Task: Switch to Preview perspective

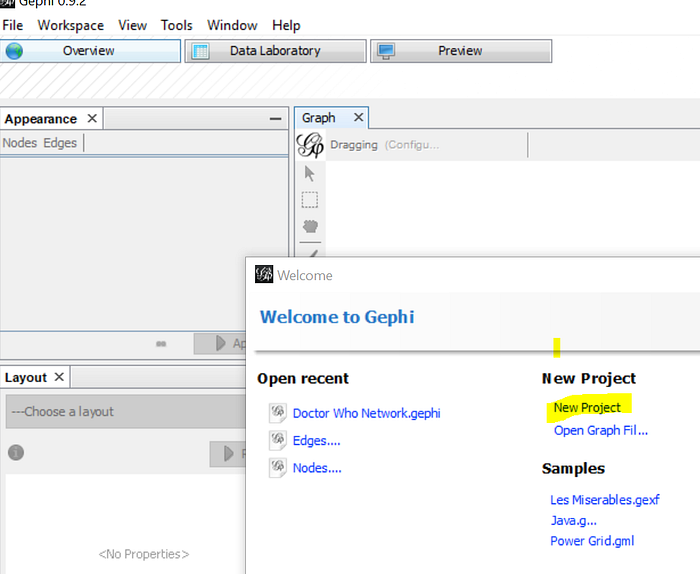Action: click(x=461, y=51)
